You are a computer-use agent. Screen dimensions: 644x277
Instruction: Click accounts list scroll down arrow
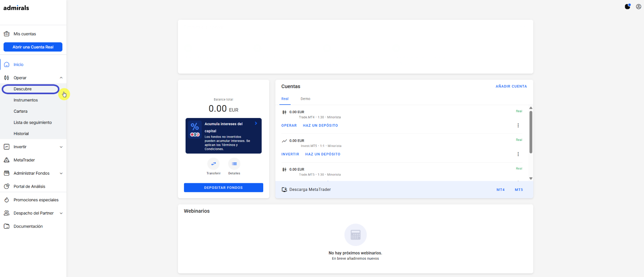tap(531, 178)
